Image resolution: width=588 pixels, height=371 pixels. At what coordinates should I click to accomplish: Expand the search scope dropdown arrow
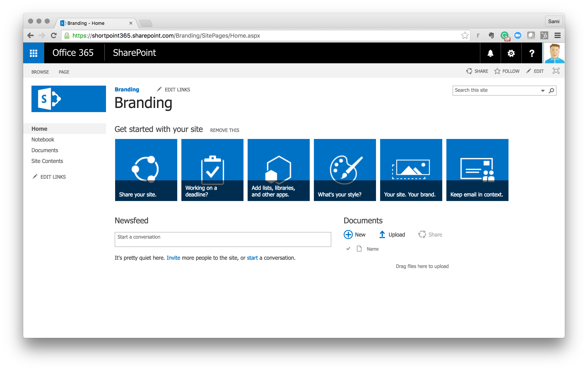543,91
